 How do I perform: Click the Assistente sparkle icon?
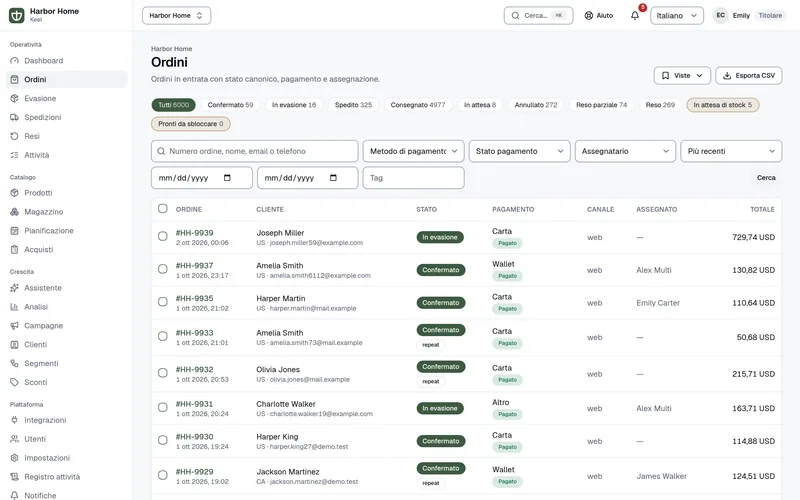[14, 288]
